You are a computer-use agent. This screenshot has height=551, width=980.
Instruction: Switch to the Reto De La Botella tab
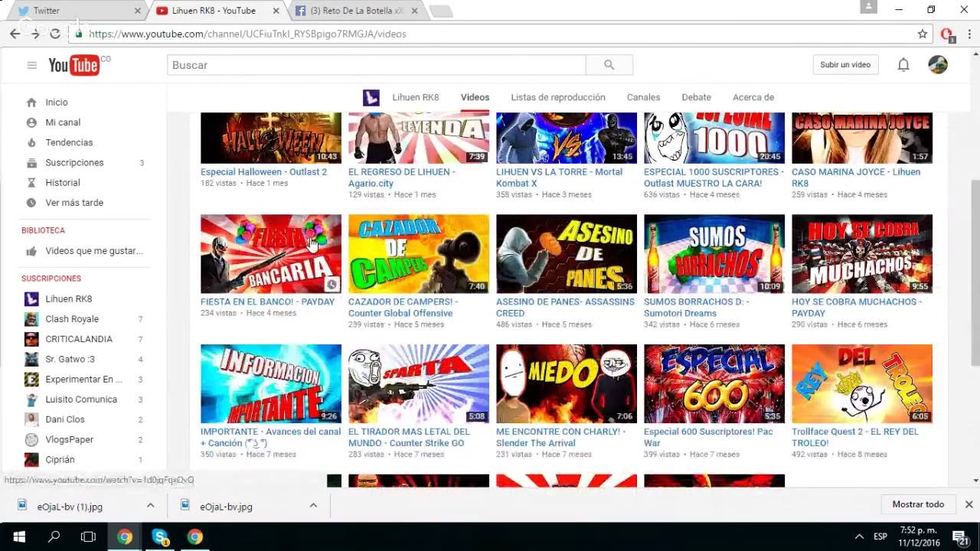pos(357,11)
